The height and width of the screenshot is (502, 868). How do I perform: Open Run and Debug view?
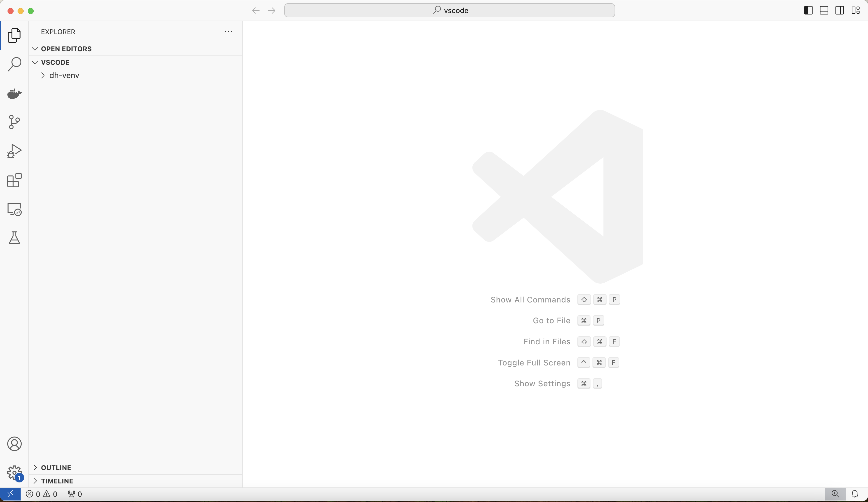click(x=14, y=151)
